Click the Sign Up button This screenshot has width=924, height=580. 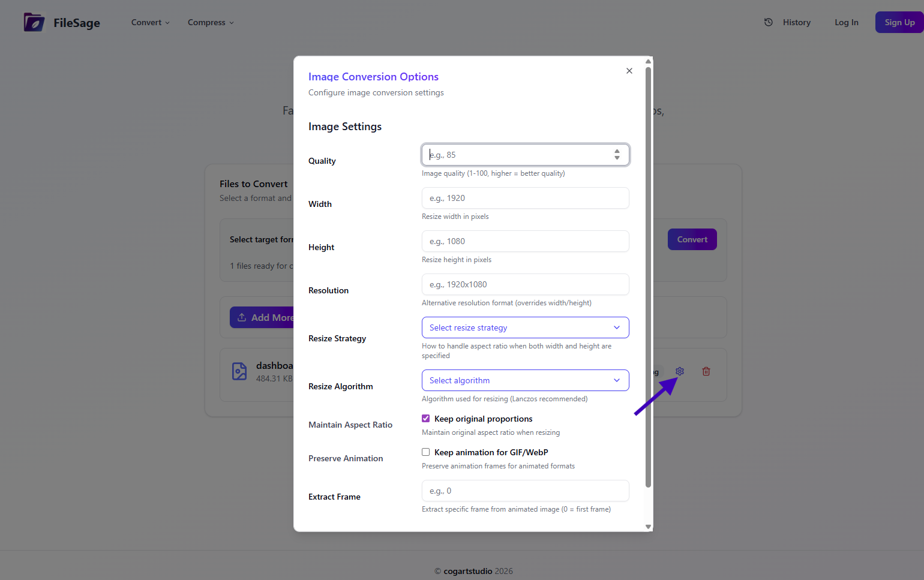point(899,22)
